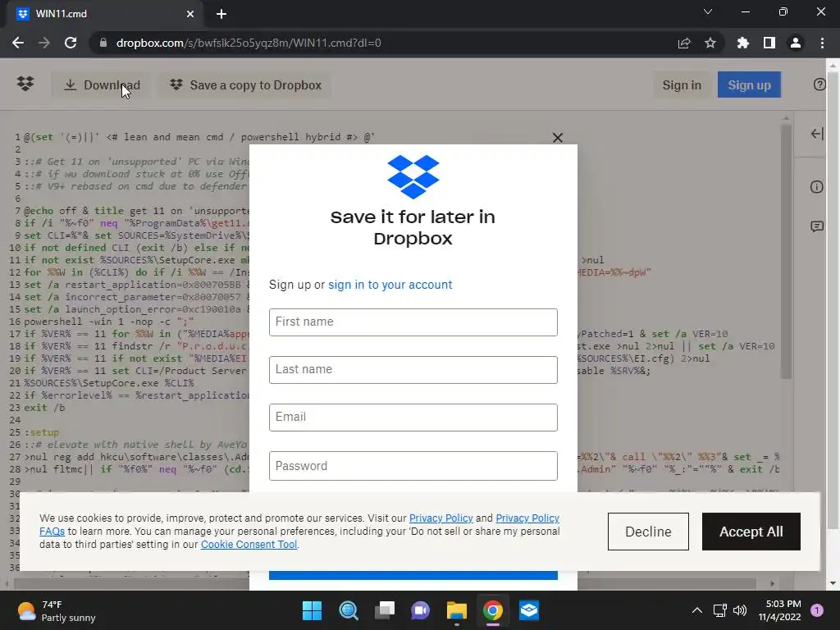
Task: Open taskbar Search
Action: 348,610
